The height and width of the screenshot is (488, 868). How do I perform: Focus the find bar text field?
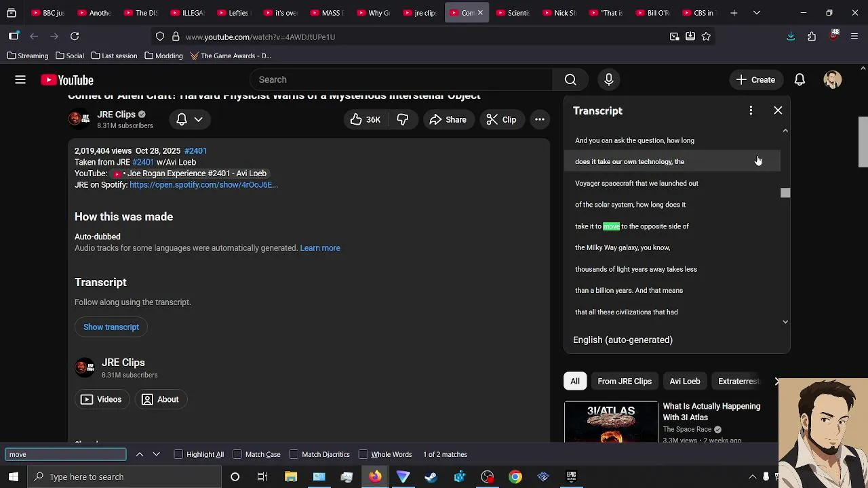(x=66, y=454)
